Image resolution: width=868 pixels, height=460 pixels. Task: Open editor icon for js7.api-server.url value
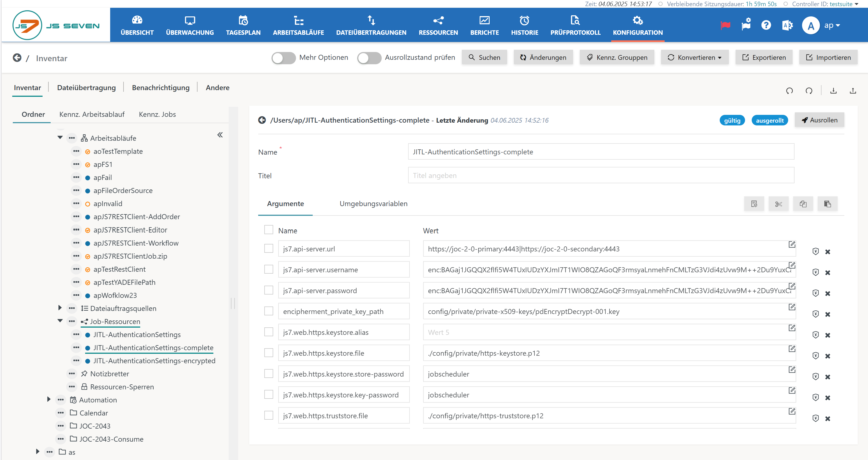[792, 244]
